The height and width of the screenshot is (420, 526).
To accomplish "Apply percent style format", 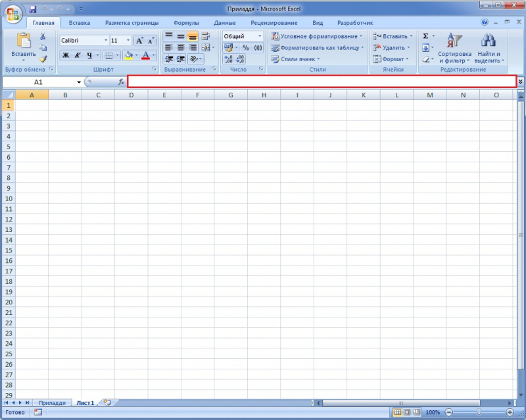I will [x=246, y=47].
